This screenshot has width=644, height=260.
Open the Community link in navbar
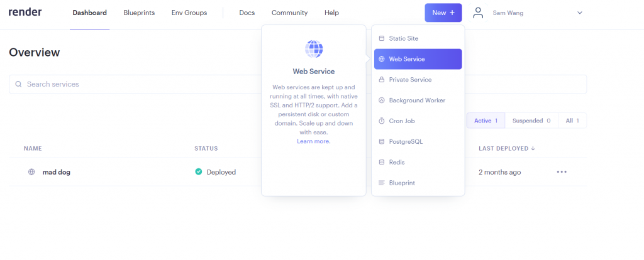pos(289,13)
